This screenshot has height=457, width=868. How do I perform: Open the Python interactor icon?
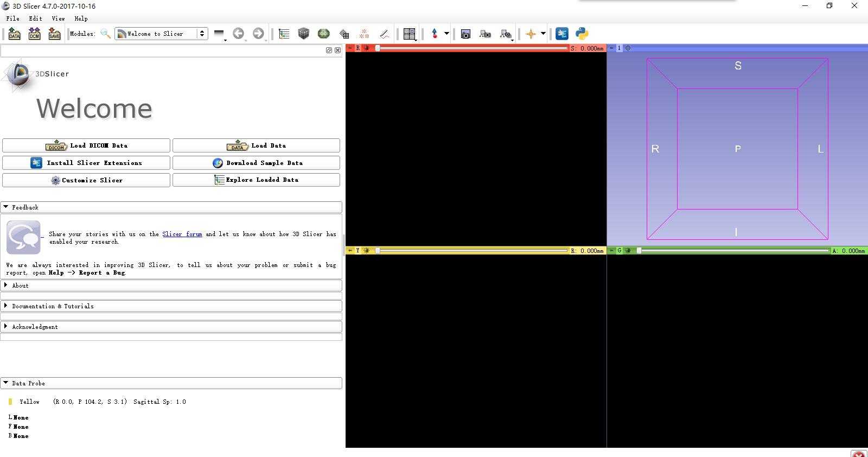click(582, 34)
